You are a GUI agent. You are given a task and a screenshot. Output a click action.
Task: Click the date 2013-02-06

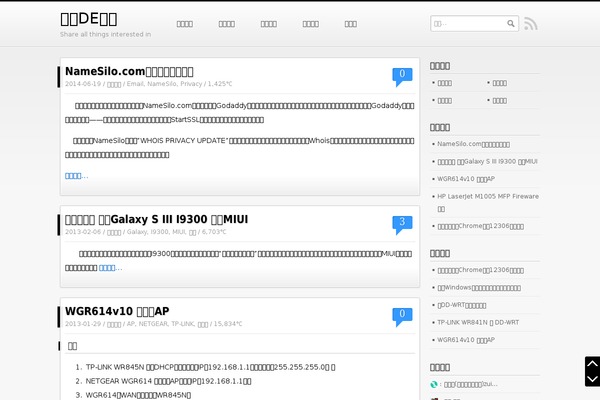click(83, 232)
